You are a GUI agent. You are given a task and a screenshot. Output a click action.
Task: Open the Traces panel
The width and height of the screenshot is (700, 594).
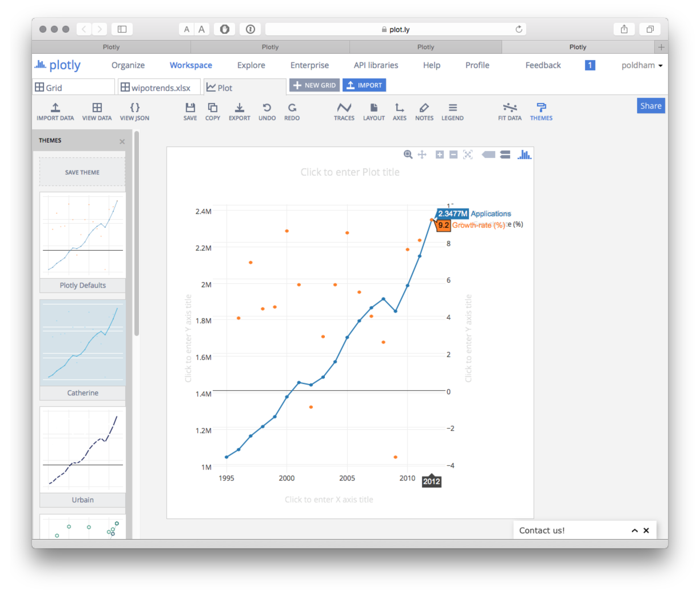point(344,112)
